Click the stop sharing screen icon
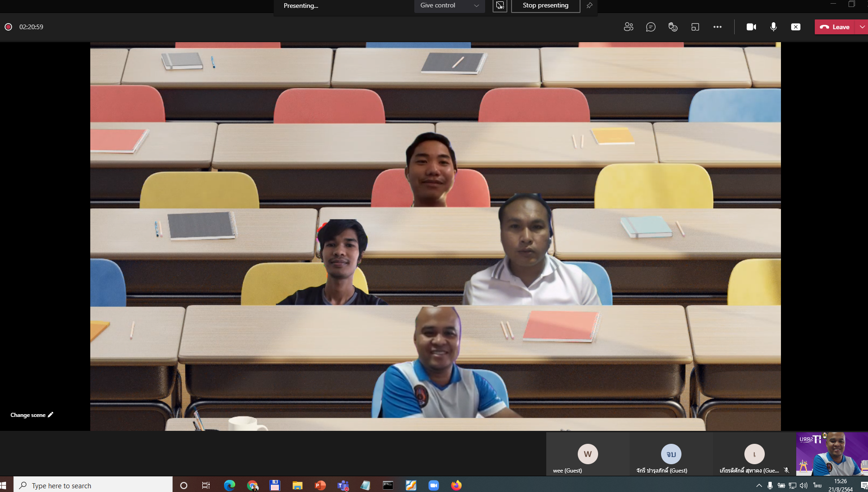868x492 pixels. pos(795,27)
